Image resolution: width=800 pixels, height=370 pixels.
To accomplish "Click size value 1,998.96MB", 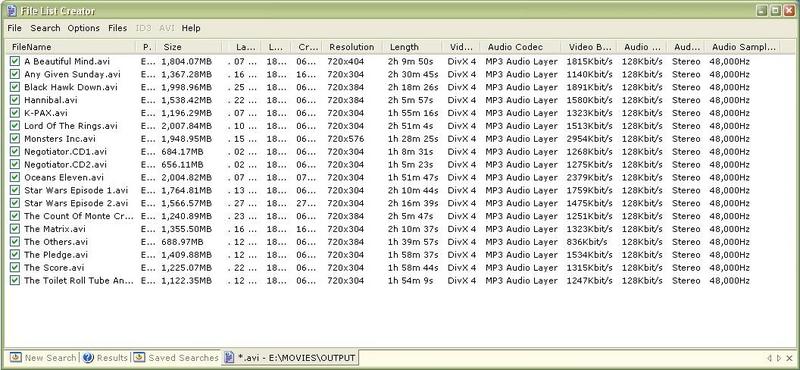I will pos(186,87).
